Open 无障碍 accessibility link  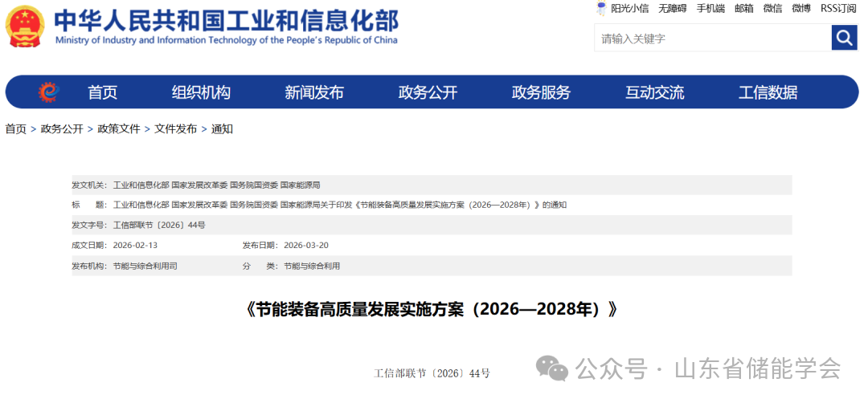(673, 8)
